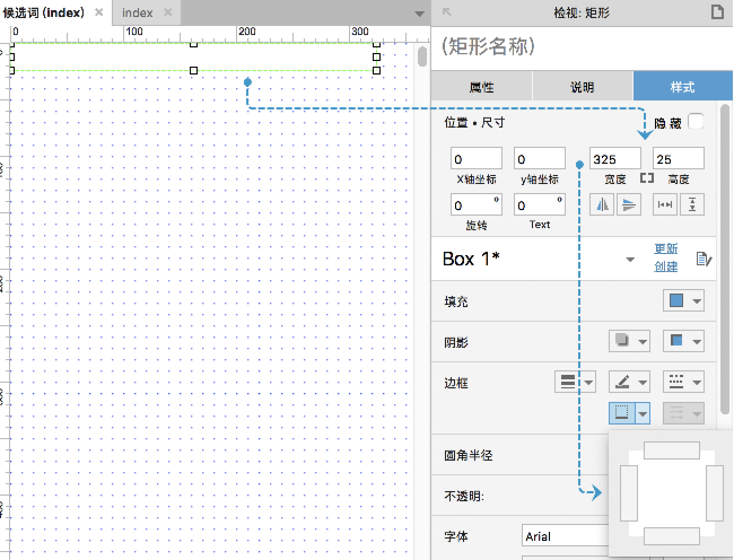Expand the Box 1* style dropdown

click(630, 259)
